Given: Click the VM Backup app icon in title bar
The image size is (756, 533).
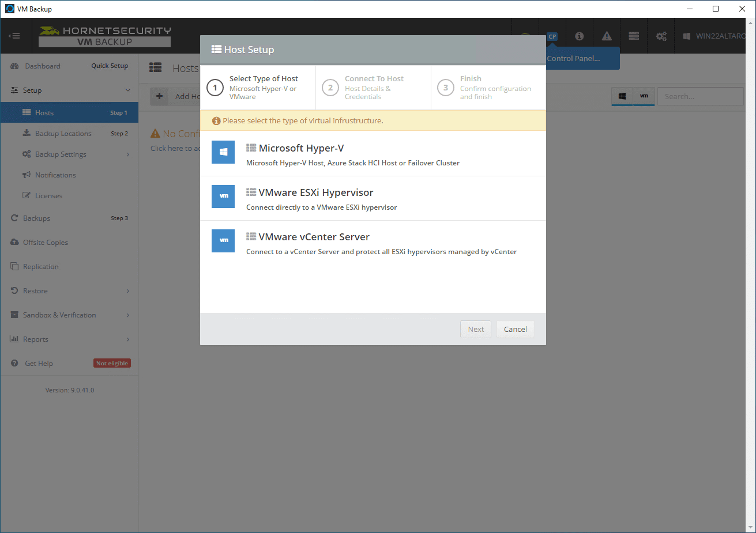Looking at the screenshot, I should point(9,9).
